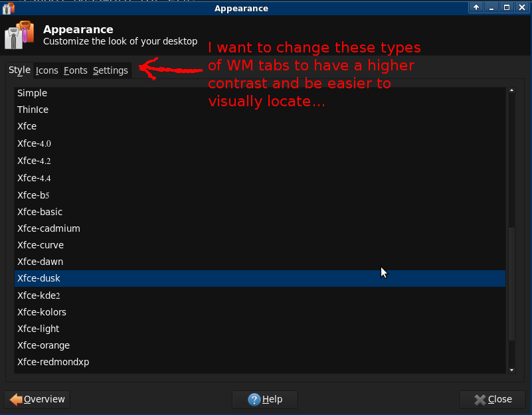Click the Overview button
Image resolution: width=532 pixels, height=415 pixels.
(37, 399)
